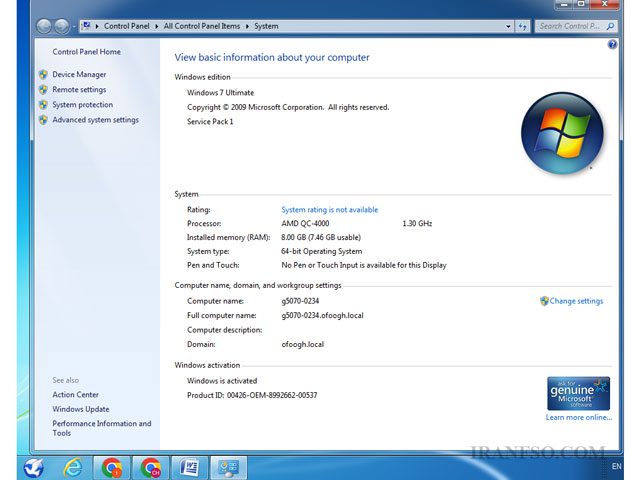The image size is (640, 480).
Task: Open the Start menu orb
Action: 33,468
